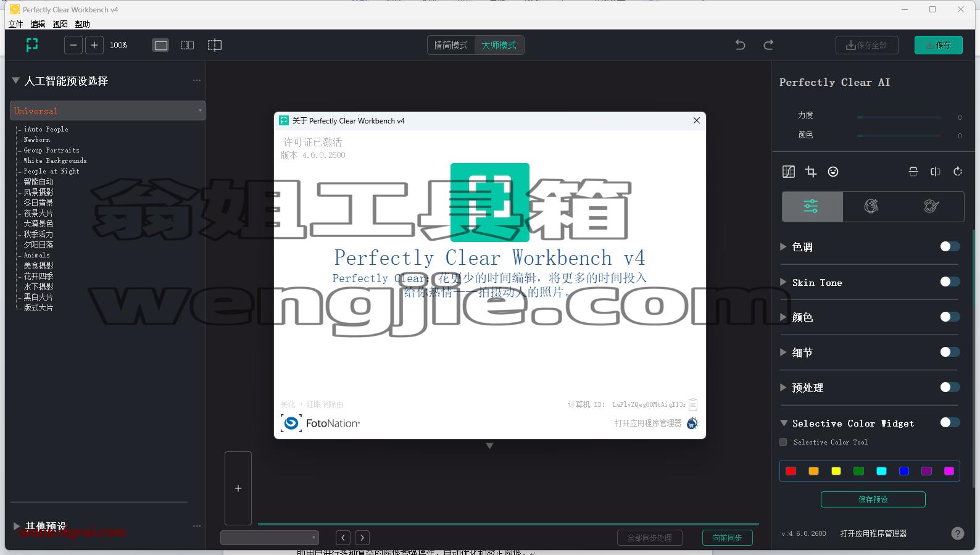The width and height of the screenshot is (980, 555).
Task: Toggle the Selective Color Widget switch
Action: click(950, 422)
